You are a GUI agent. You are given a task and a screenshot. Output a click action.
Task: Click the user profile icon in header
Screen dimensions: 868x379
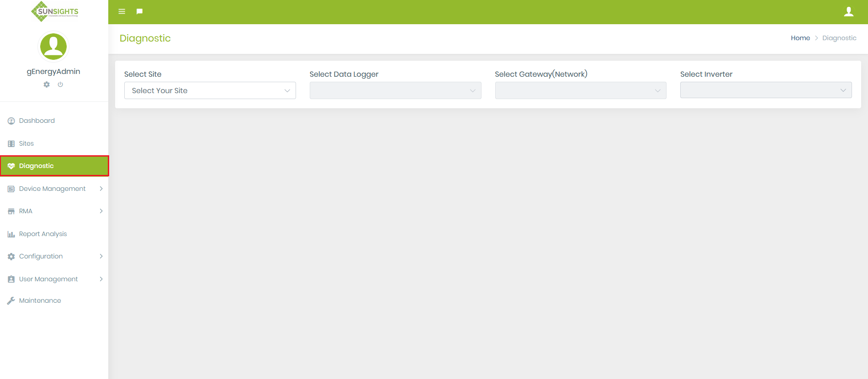coord(848,12)
